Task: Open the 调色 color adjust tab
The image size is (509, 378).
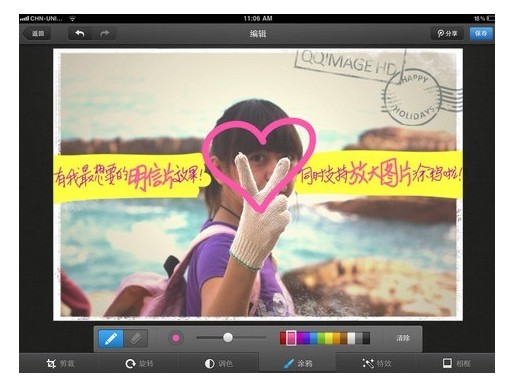Action: point(219,363)
